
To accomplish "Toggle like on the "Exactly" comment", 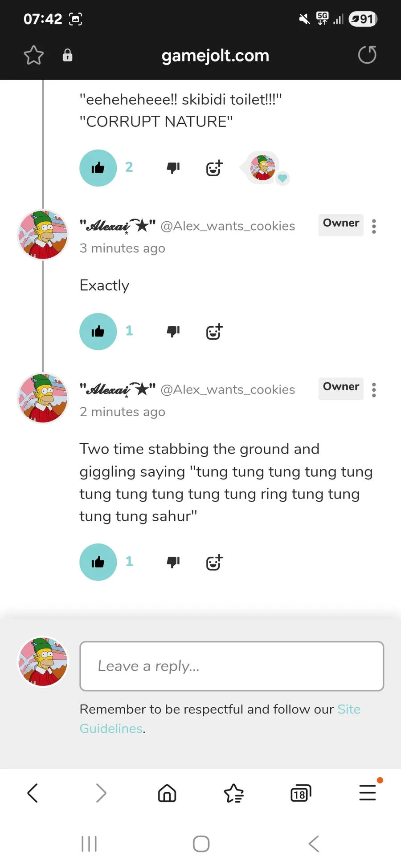I will click(x=98, y=332).
